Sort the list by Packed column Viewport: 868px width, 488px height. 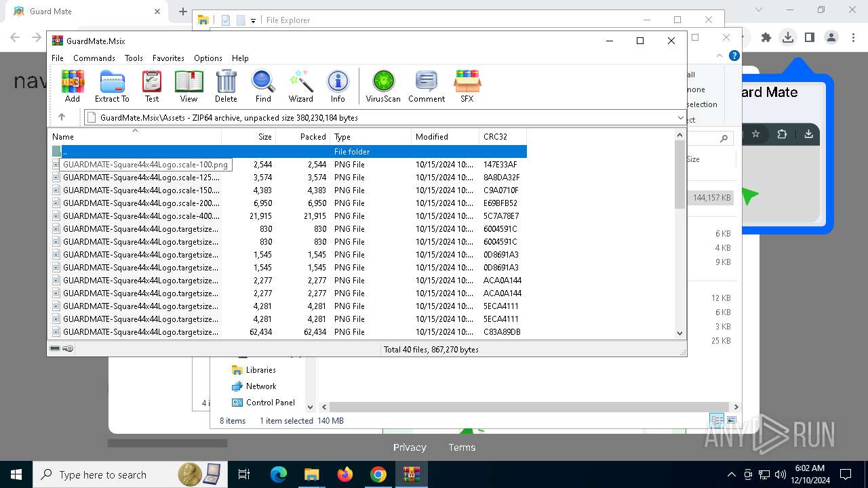click(x=302, y=136)
